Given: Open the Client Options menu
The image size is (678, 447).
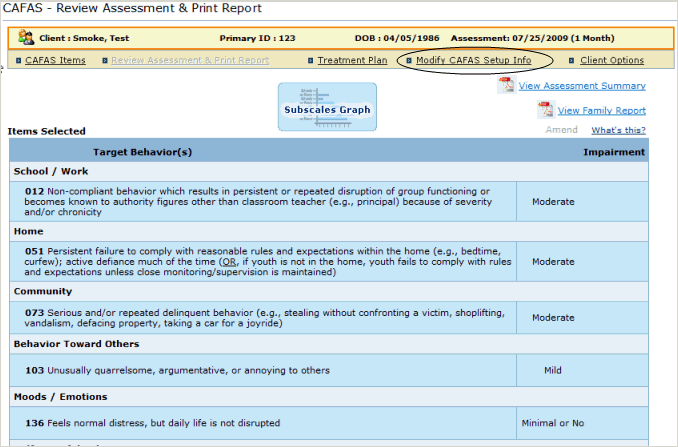Looking at the screenshot, I should [x=612, y=60].
